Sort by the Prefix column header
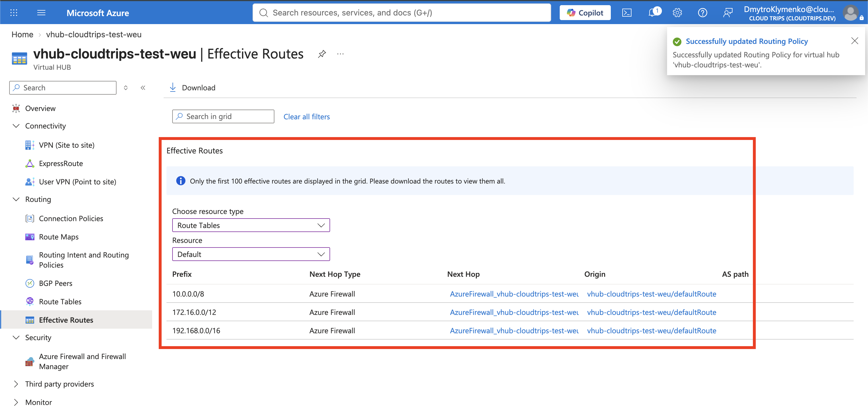 182,274
